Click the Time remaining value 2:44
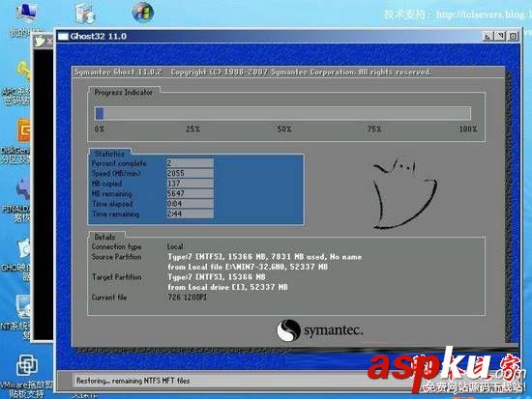Viewport: 532px width, 399px height. [190, 214]
